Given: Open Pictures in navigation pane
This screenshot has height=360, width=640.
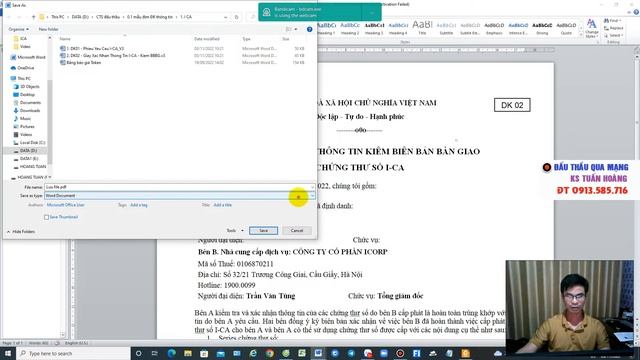Looking at the screenshot, I should 27,127.
